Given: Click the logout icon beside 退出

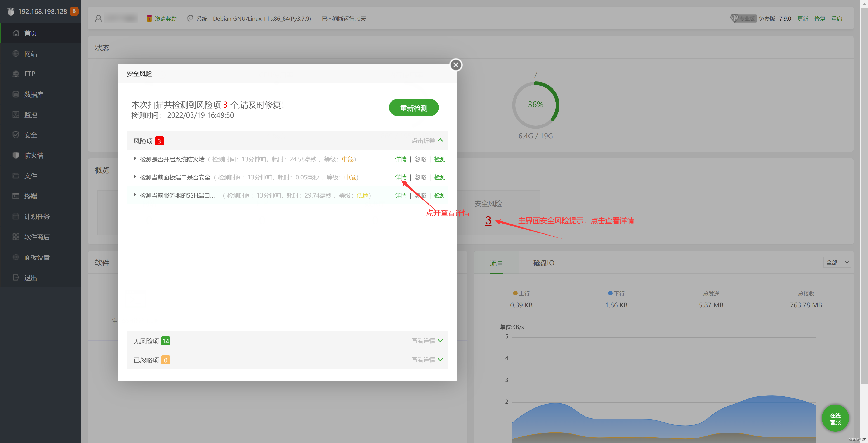Looking at the screenshot, I should click(16, 277).
